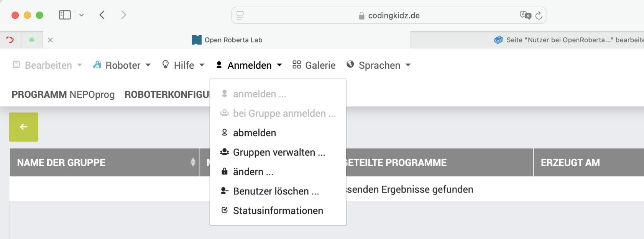
Task: Click the lock icon beside ändern
Action: [225, 171]
